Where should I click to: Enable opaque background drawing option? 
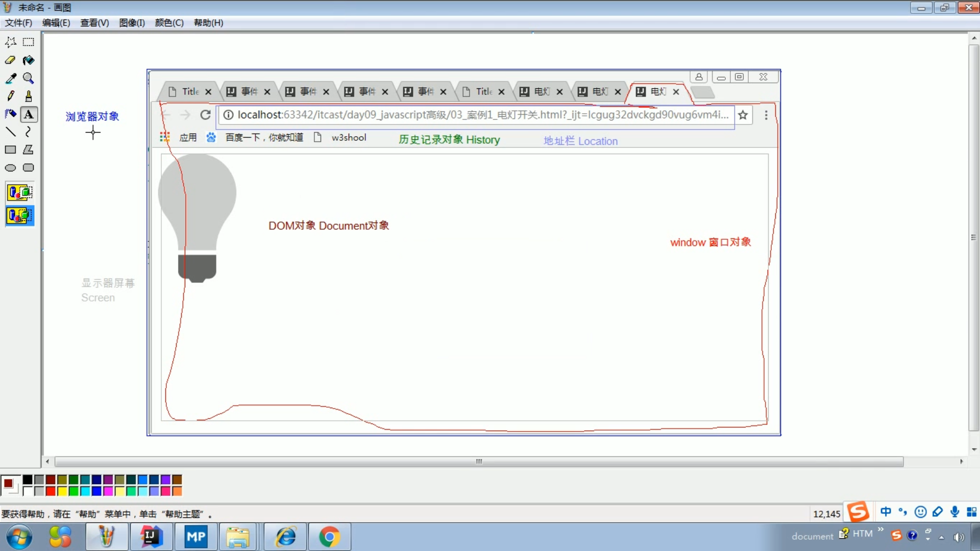tap(19, 192)
